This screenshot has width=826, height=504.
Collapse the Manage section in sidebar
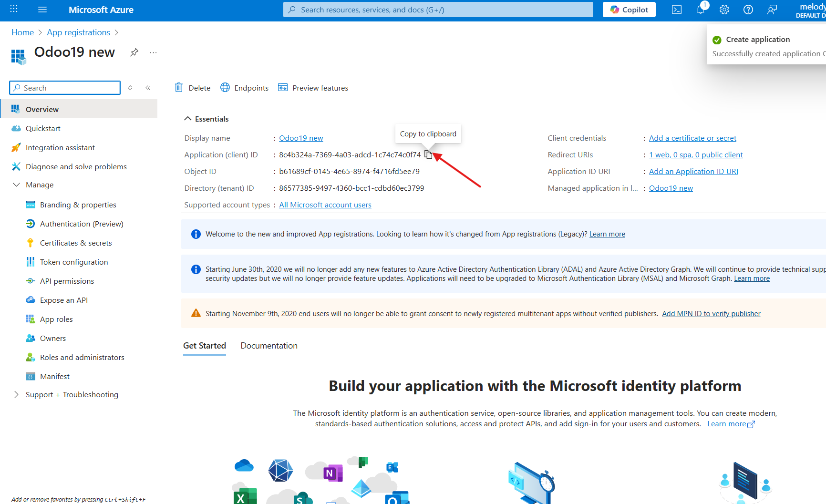pos(16,185)
